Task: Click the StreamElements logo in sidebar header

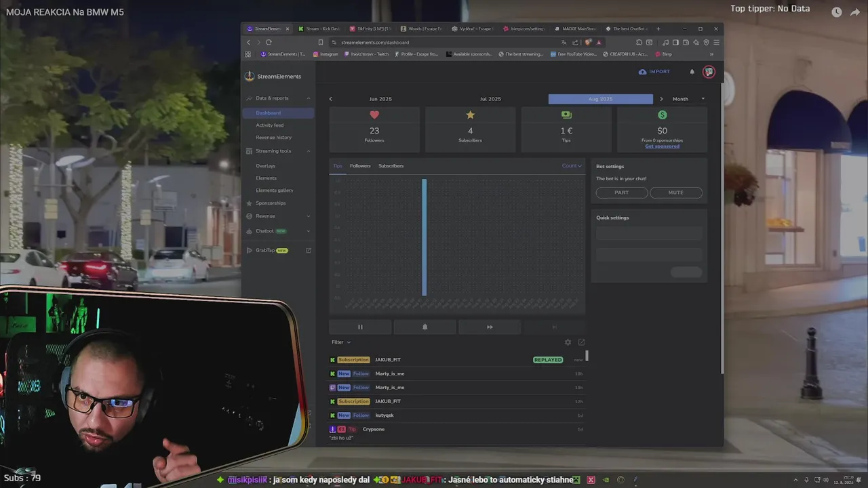Action: pyautogui.click(x=273, y=77)
